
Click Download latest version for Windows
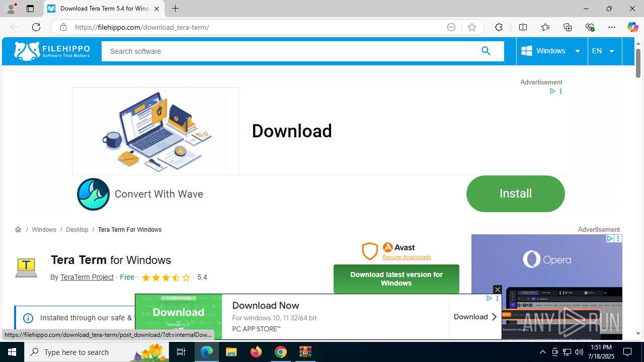tap(396, 279)
